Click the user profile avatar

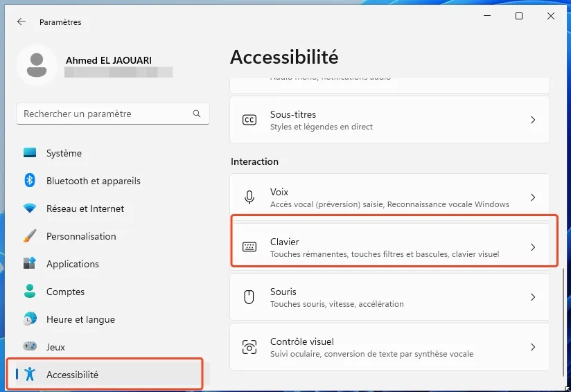(x=37, y=65)
